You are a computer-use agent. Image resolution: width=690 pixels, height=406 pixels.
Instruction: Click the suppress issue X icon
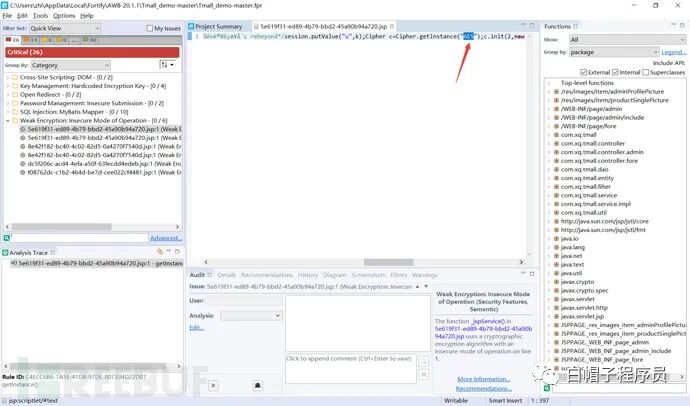tap(213, 386)
